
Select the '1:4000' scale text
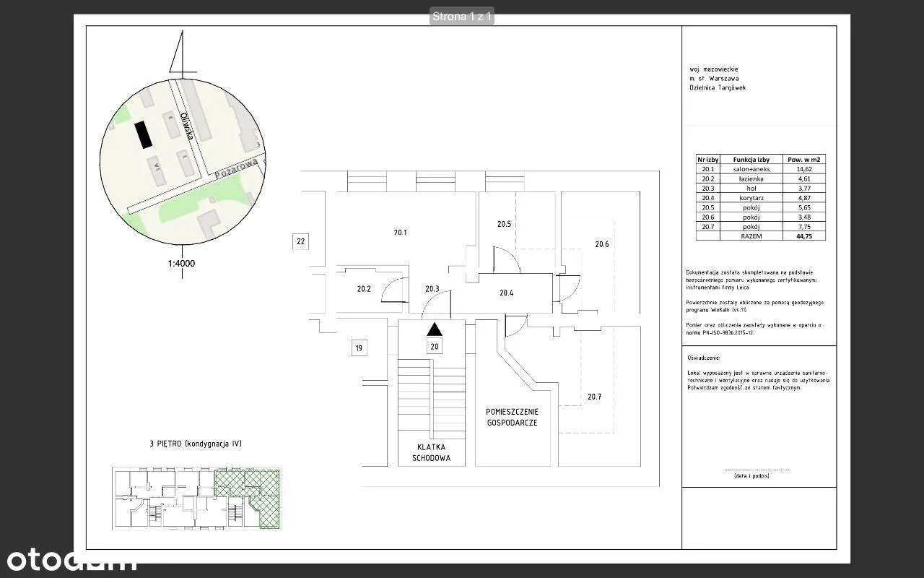click(181, 263)
